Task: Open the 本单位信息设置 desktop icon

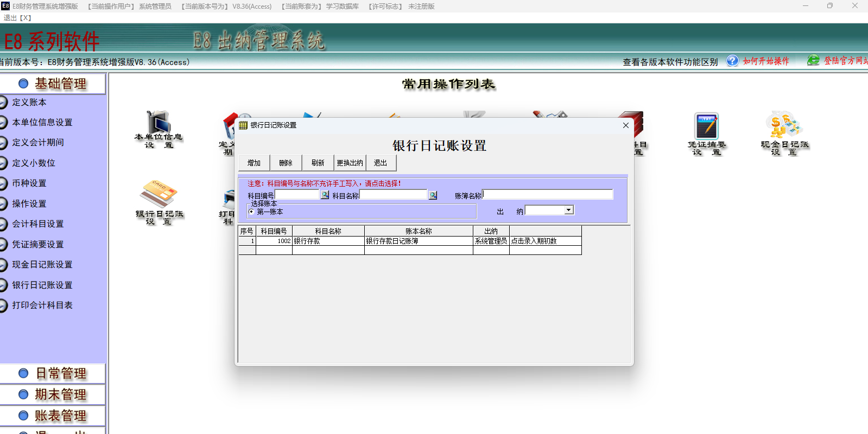Action: [159, 124]
